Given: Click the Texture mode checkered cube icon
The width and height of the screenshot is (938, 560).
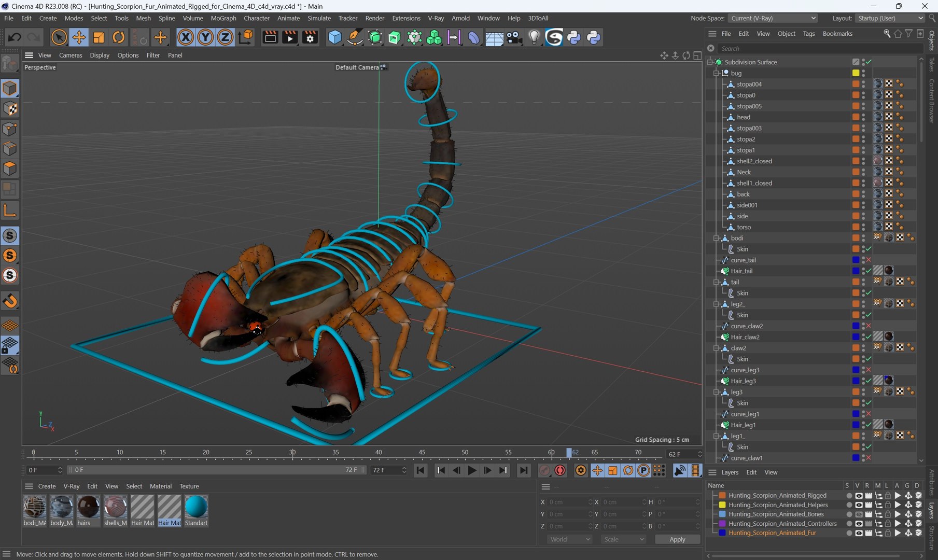Looking at the screenshot, I should (10, 108).
